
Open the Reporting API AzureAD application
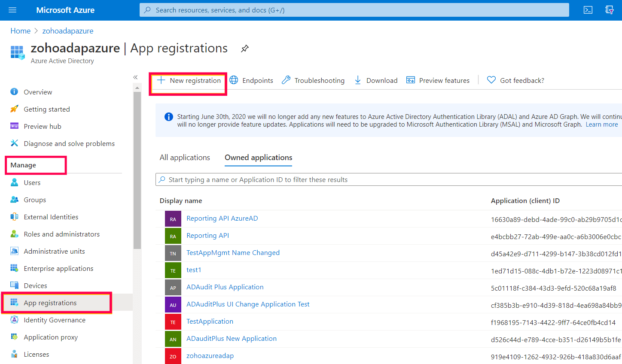222,218
